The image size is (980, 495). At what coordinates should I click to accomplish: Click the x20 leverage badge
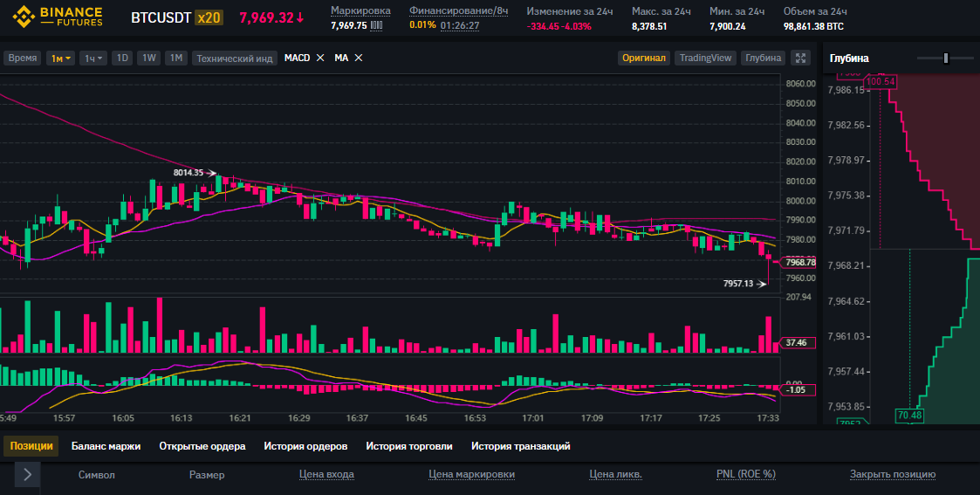208,17
